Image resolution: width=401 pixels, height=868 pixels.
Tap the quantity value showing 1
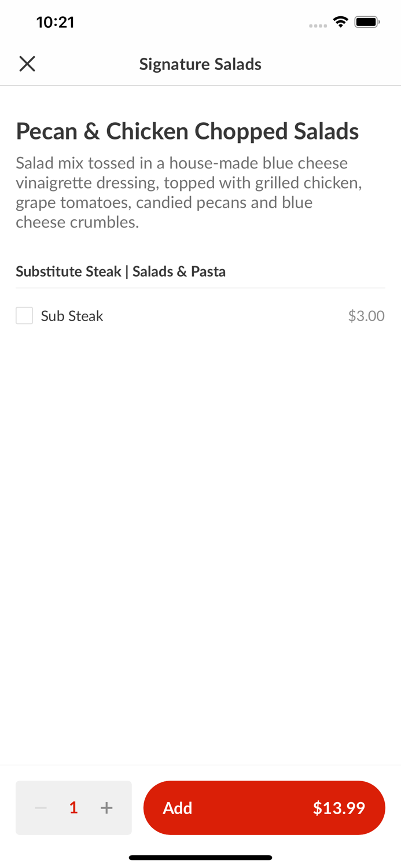coord(73,807)
